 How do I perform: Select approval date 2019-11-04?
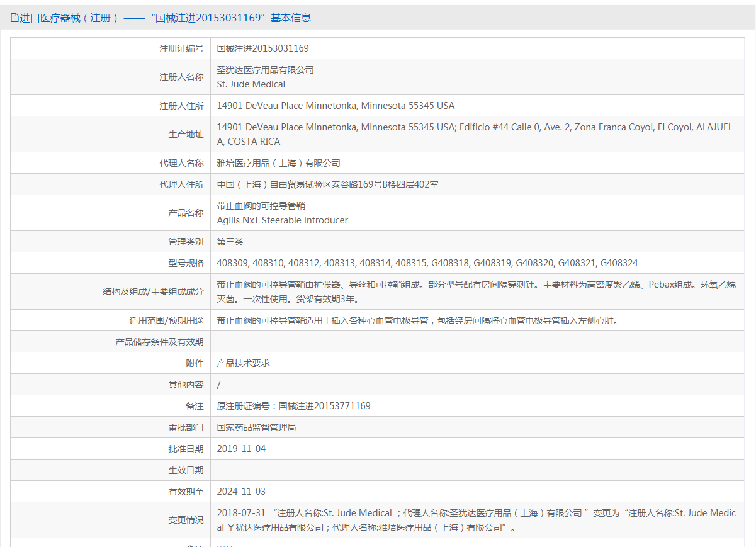point(242,449)
